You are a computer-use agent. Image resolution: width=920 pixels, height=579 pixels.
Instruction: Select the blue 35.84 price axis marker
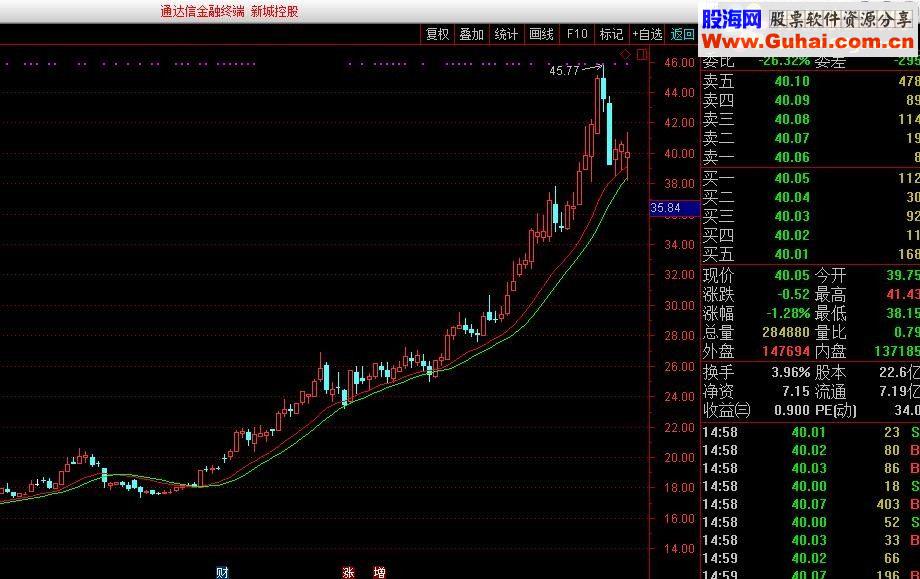click(x=675, y=208)
